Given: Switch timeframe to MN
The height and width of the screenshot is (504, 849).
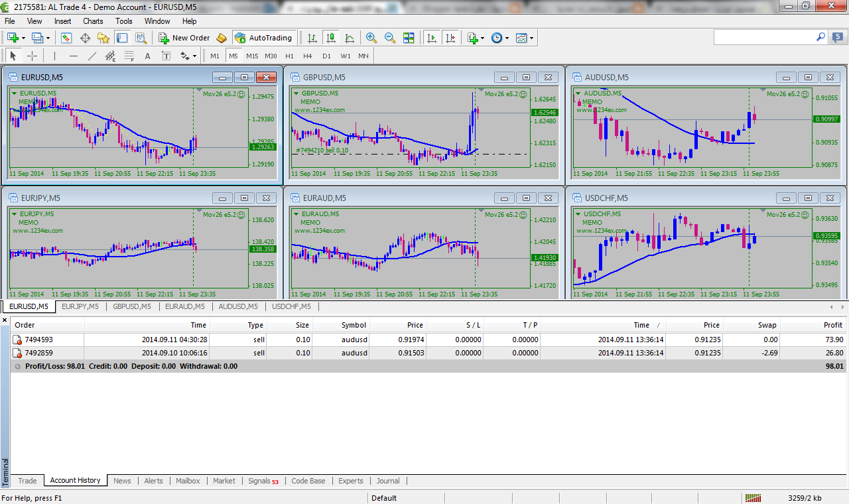Looking at the screenshot, I should pos(363,56).
